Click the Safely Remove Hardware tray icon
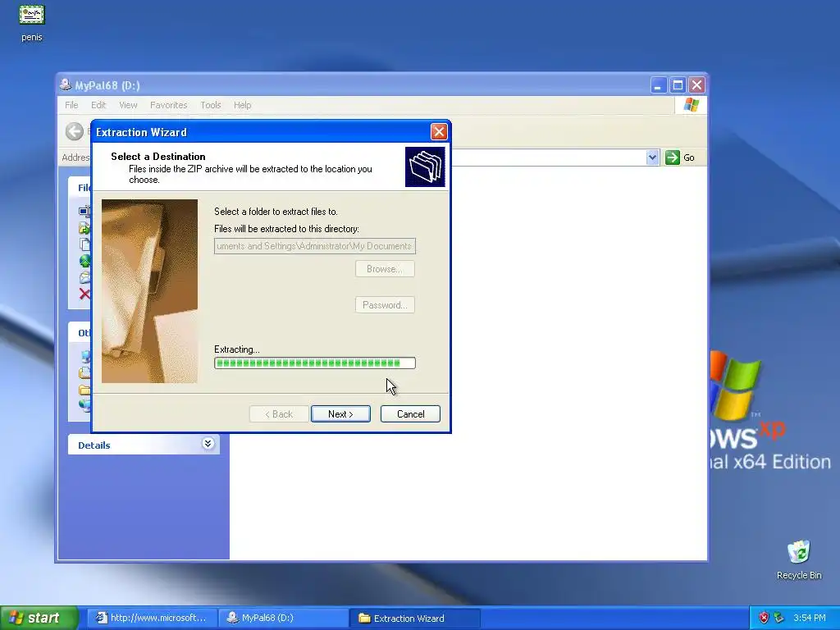 [779, 618]
